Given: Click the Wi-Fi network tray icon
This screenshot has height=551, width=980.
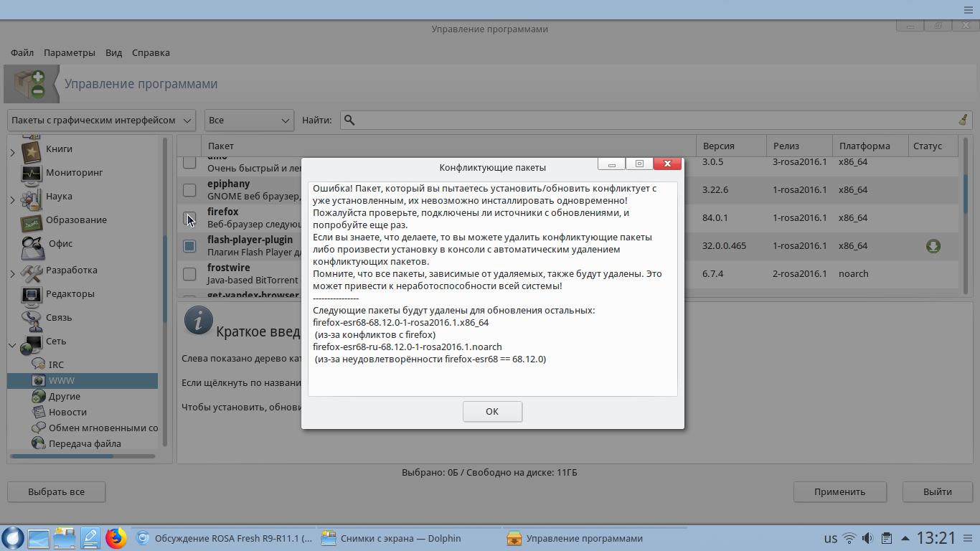Looking at the screenshot, I should (x=849, y=538).
